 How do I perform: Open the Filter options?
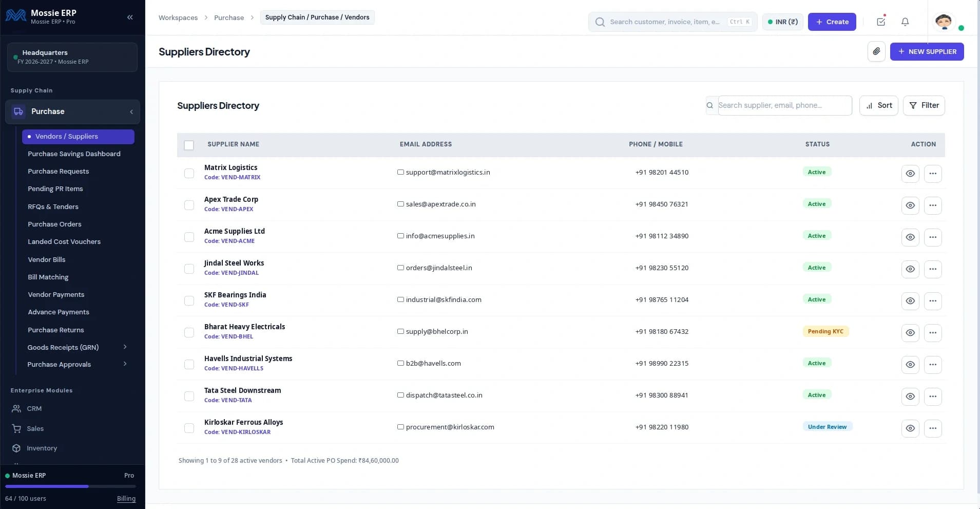click(924, 105)
